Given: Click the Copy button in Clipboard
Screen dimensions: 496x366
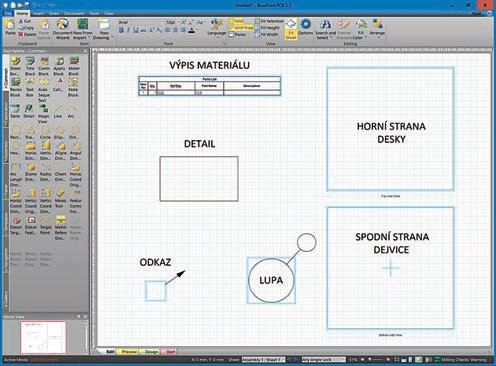Looking at the screenshot, I should (26, 28).
